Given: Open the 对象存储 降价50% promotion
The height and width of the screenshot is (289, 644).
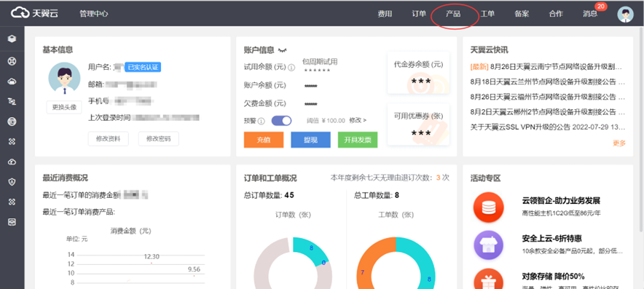Looking at the screenshot, I should pyautogui.click(x=553, y=277).
